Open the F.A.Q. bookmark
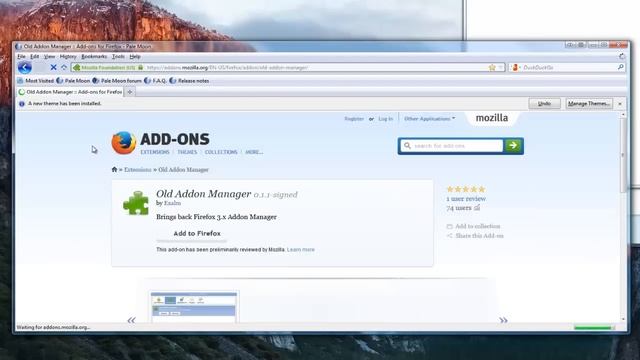This screenshot has width=640, height=360. coord(156,81)
